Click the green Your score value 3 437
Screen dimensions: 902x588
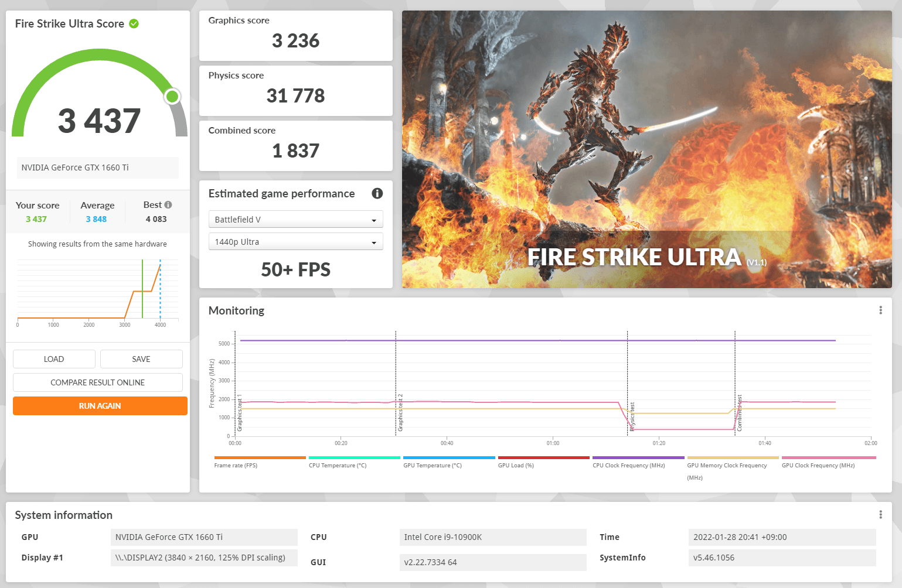coord(36,219)
